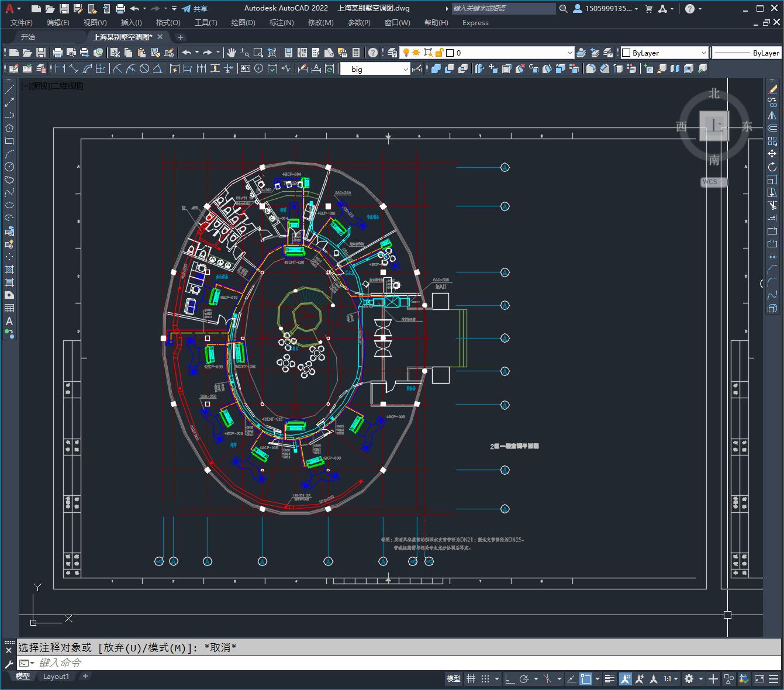The height and width of the screenshot is (690, 784).
Task: Toggle 2D object snap in status bar
Action: point(586,679)
